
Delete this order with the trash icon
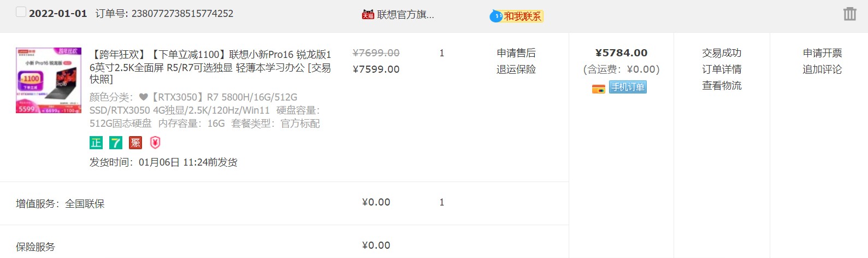point(849,14)
